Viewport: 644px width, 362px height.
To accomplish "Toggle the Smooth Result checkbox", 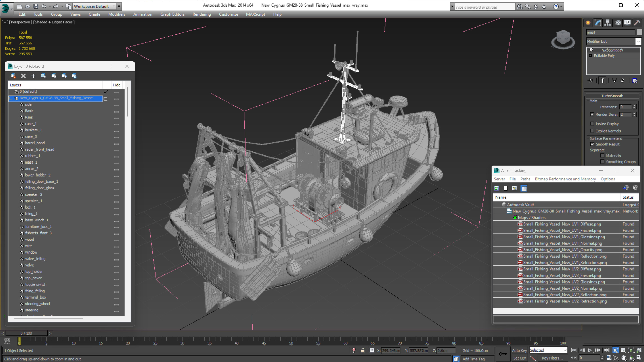I will [x=592, y=144].
